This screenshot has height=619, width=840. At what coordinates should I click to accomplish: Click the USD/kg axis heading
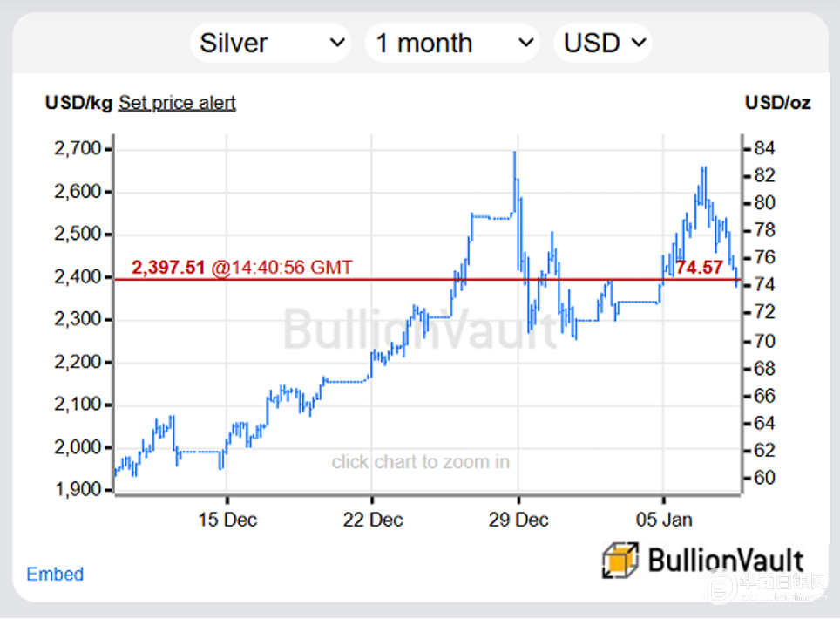tap(78, 103)
